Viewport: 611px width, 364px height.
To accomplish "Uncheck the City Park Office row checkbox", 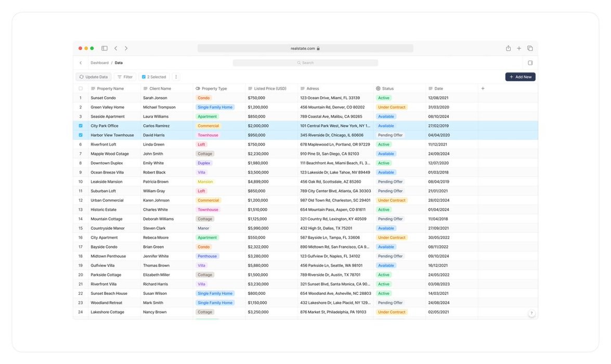I will pos(81,126).
